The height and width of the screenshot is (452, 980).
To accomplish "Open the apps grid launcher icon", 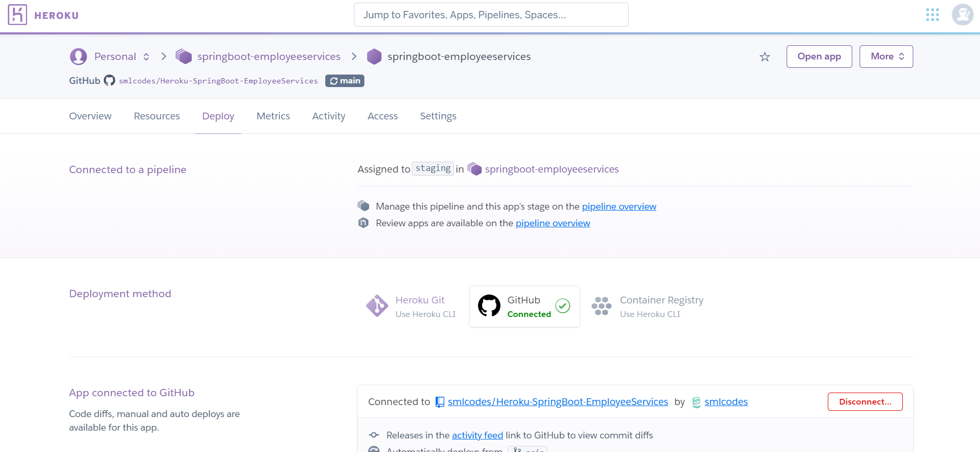I will [x=932, y=15].
